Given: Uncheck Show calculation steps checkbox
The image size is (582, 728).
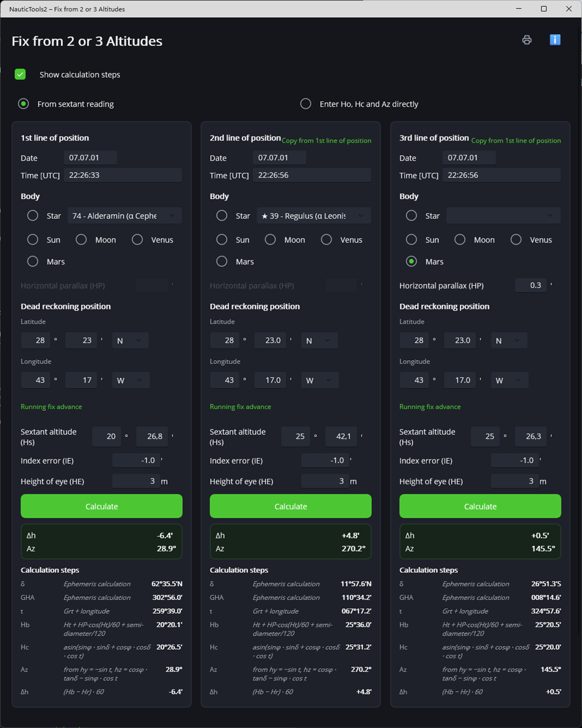Looking at the screenshot, I should pyautogui.click(x=20, y=74).
